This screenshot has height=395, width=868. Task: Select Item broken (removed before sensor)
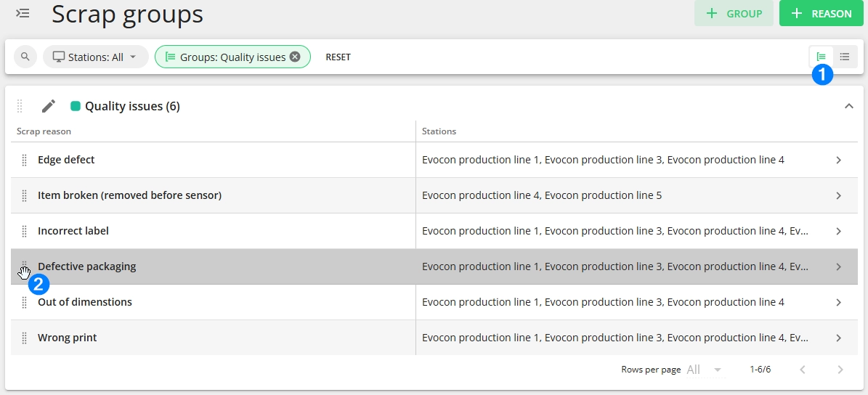129,195
